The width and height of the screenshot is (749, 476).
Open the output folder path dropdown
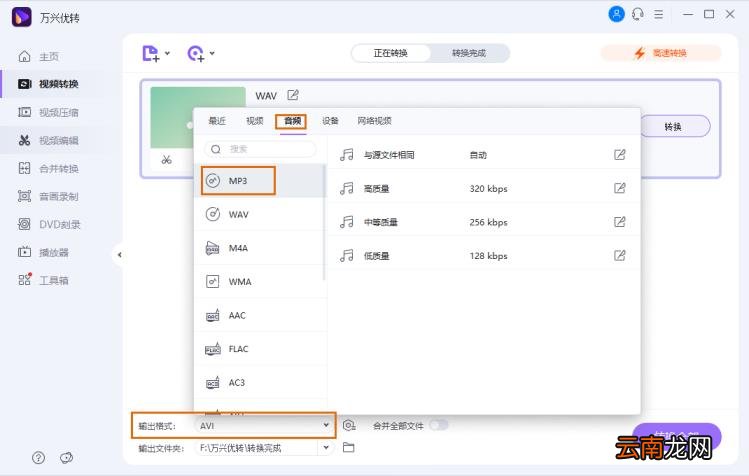tap(326, 448)
